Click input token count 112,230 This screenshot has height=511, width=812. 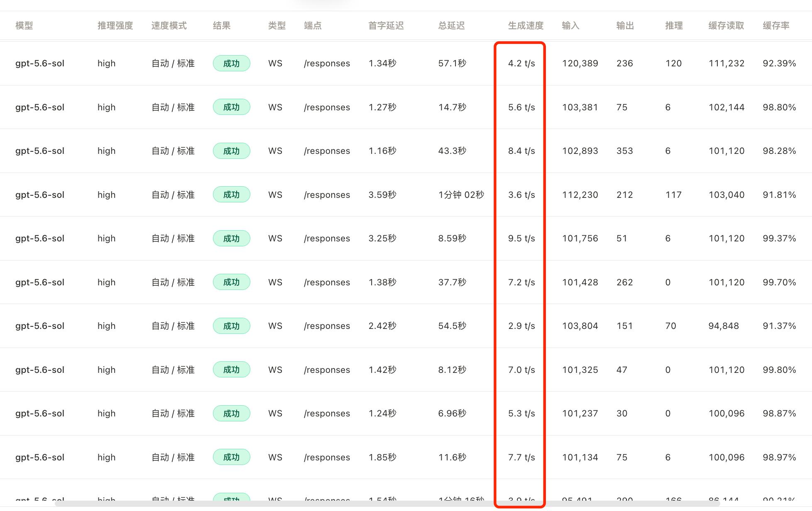click(x=580, y=195)
